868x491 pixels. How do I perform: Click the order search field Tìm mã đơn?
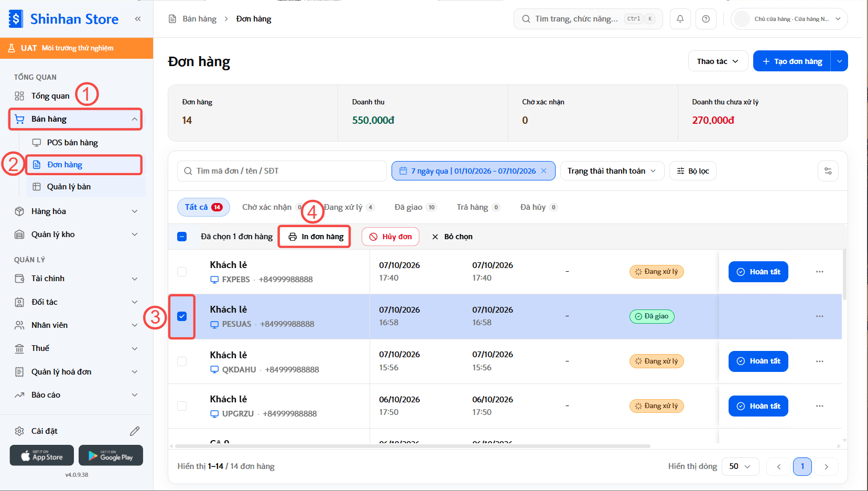[x=282, y=171]
